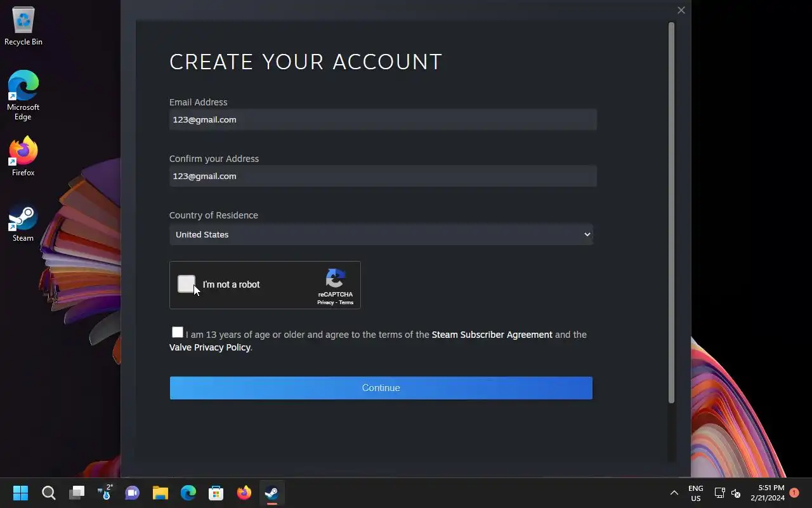Show hidden system tray icons

[x=674, y=493]
